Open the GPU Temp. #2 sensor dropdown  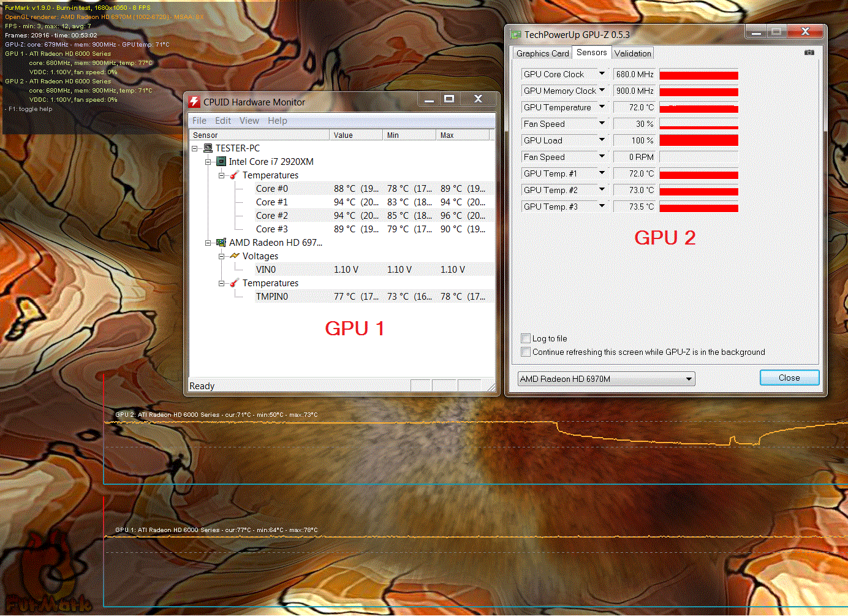(602, 189)
